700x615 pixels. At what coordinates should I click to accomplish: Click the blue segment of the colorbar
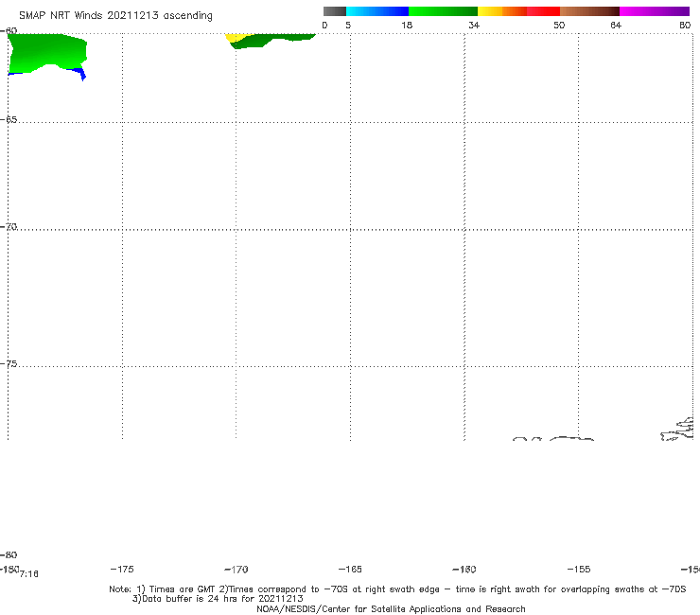coord(377,11)
